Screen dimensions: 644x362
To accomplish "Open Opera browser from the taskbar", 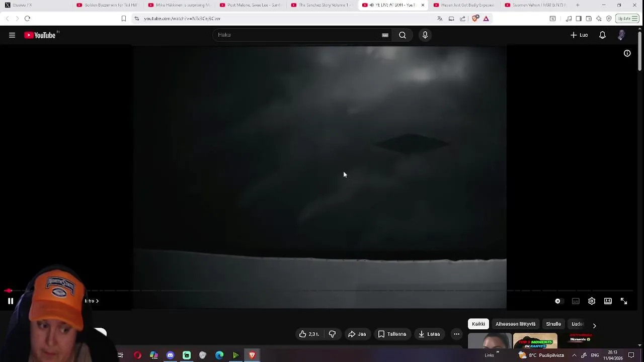I will [x=137, y=355].
